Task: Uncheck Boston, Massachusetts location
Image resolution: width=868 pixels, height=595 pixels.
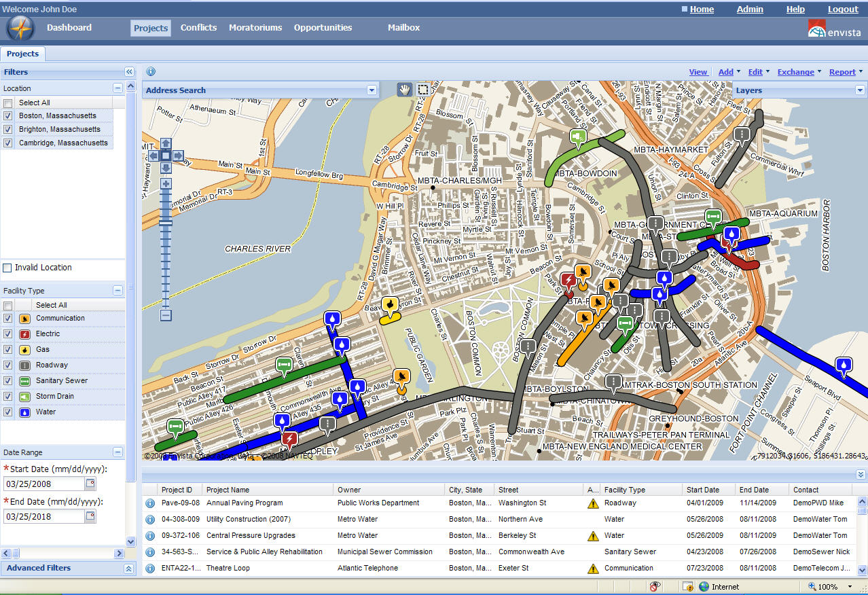Action: tap(7, 116)
